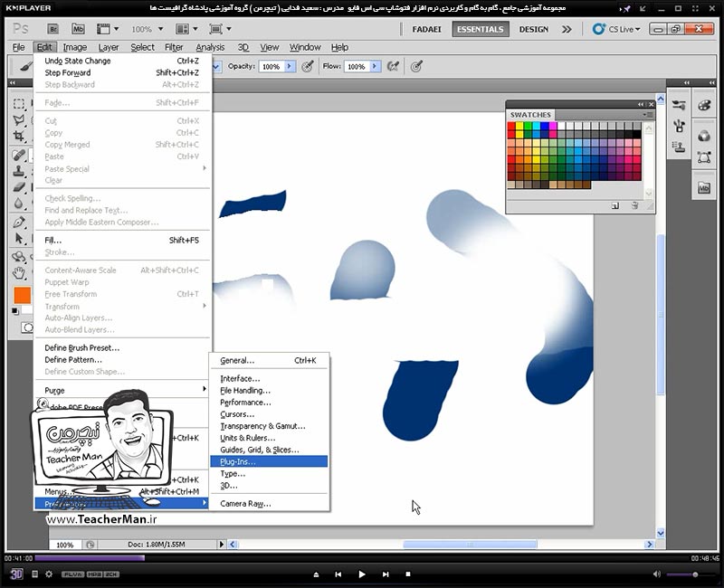Click the Opacity 100% input field
The width and height of the screenshot is (724, 588).
272,66
